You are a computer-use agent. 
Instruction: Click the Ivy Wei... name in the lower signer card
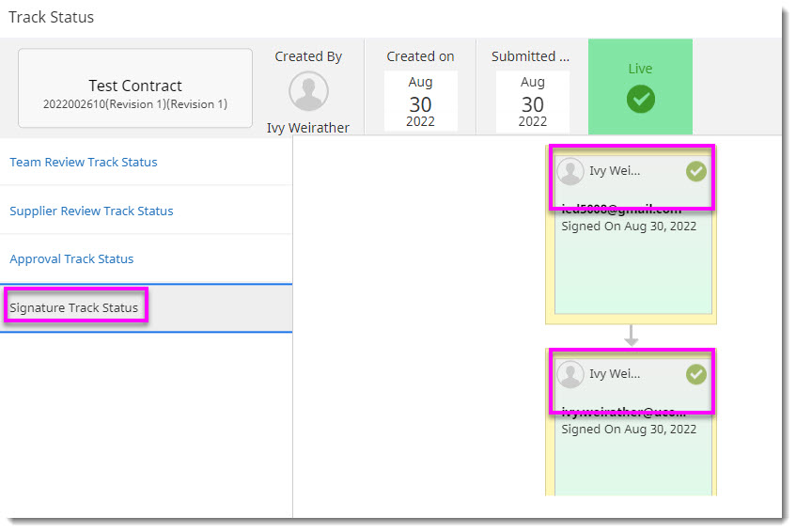615,374
